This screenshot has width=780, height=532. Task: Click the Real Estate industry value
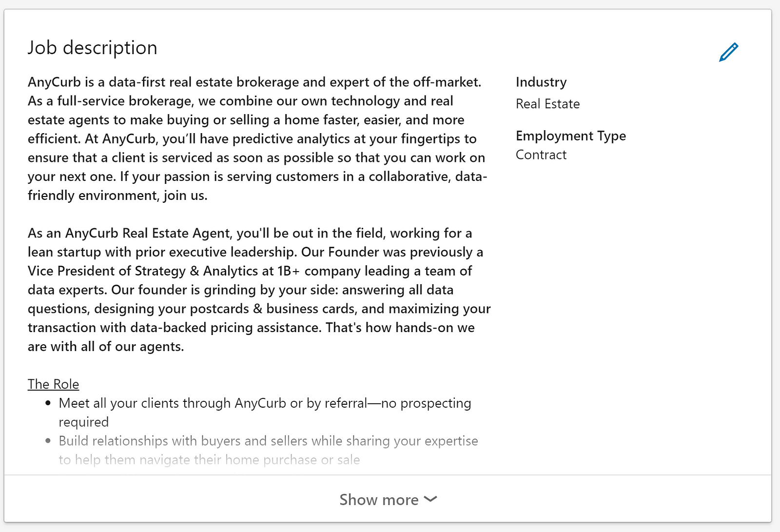547,104
